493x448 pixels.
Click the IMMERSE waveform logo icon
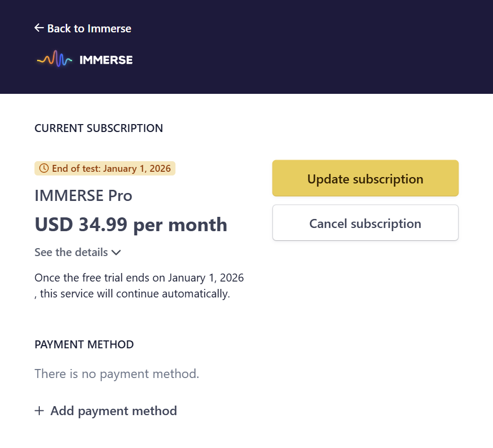point(54,59)
